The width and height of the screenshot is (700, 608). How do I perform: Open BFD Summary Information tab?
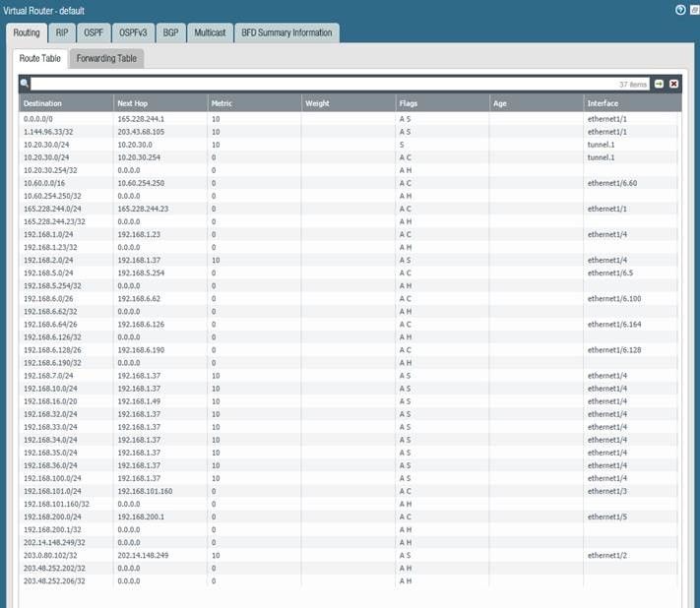[x=286, y=32]
